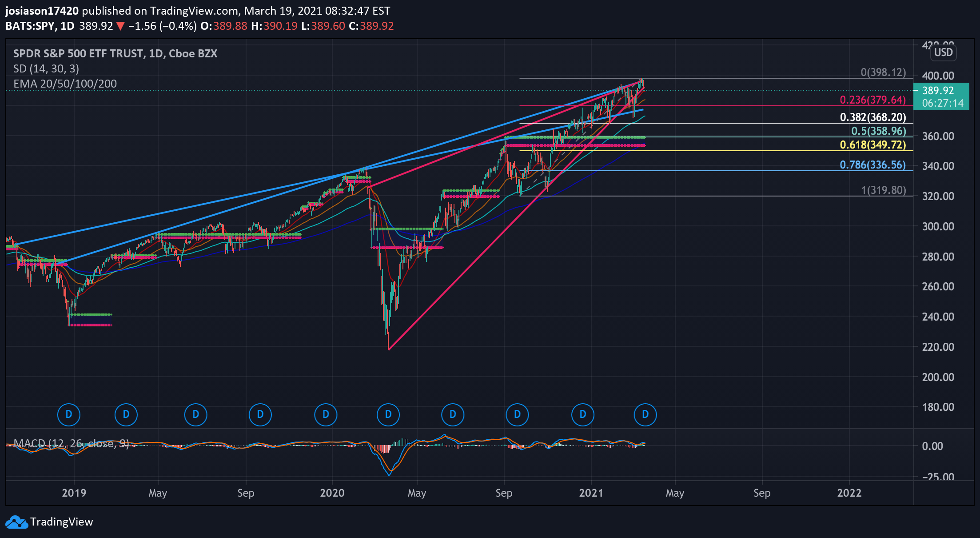This screenshot has width=980, height=538.
Task: Open the USD currency selector
Action: tap(944, 52)
